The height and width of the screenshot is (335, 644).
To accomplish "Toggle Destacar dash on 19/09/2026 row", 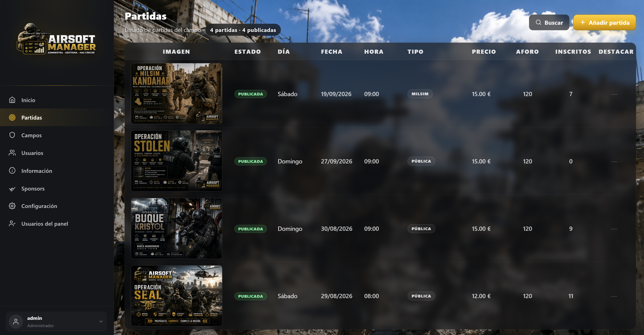I will [614, 94].
